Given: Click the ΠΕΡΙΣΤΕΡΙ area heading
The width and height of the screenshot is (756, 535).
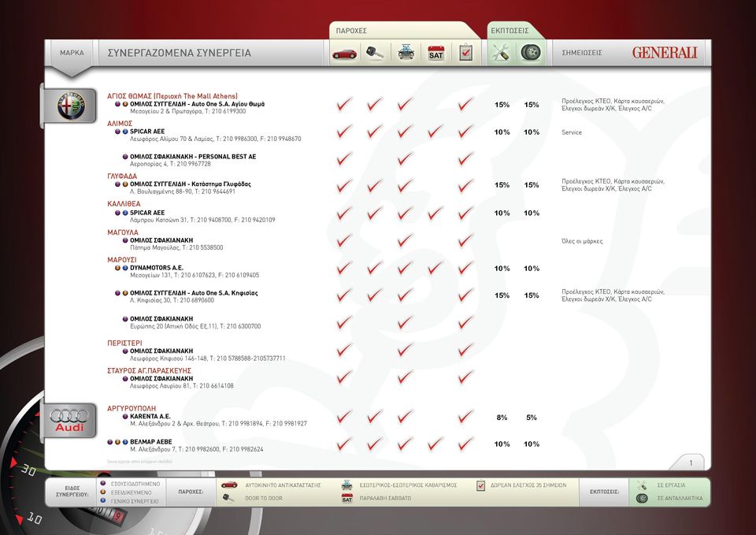Looking at the screenshot, I should click(x=124, y=343).
